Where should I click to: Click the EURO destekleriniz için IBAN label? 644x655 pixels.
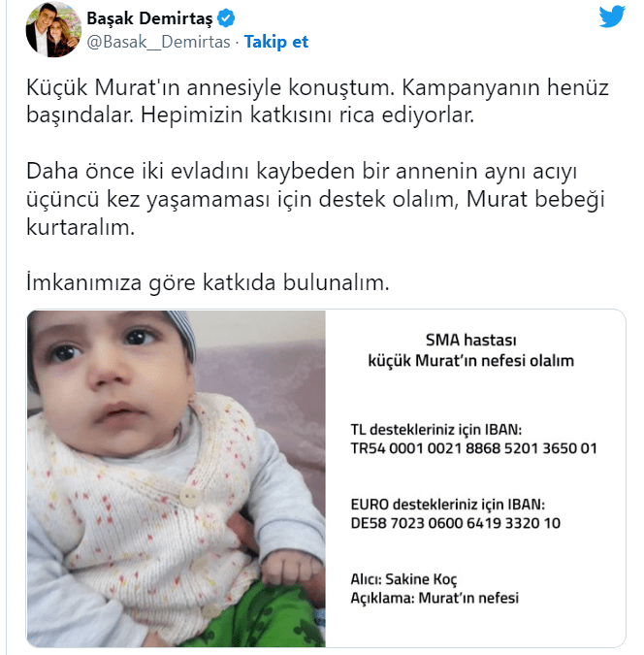click(x=448, y=505)
